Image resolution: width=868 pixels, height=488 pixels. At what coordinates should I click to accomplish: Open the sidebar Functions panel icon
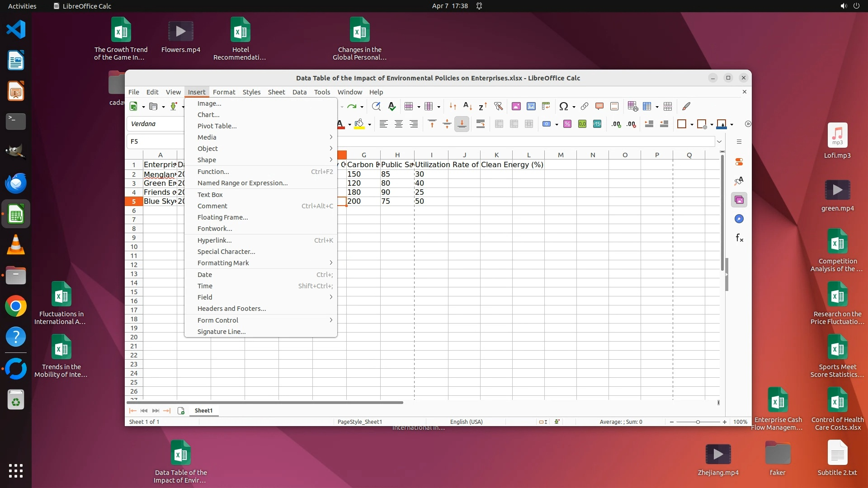(739, 238)
